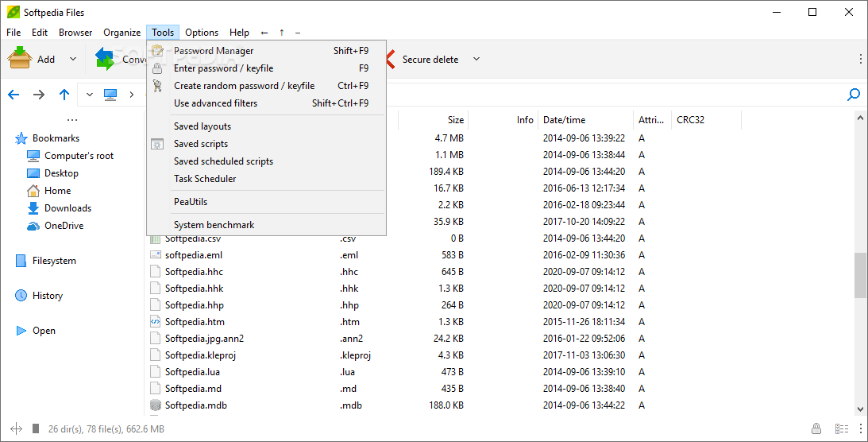Open Saved layouts entry
The height and width of the screenshot is (442, 868).
coord(266,126)
